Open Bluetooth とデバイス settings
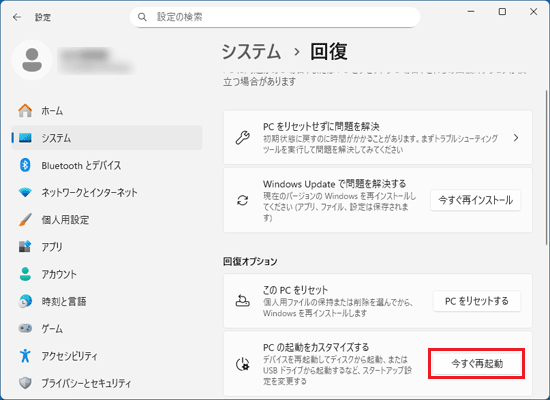The width and height of the screenshot is (550, 400). coord(107,165)
